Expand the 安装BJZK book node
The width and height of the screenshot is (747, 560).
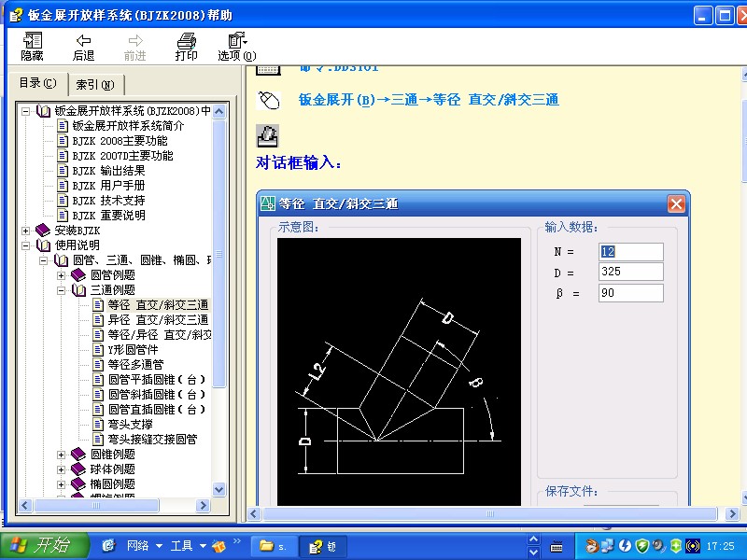tap(26, 231)
